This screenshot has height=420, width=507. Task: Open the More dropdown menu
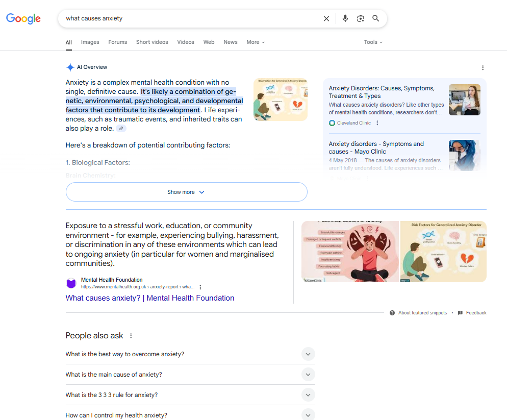pos(256,42)
